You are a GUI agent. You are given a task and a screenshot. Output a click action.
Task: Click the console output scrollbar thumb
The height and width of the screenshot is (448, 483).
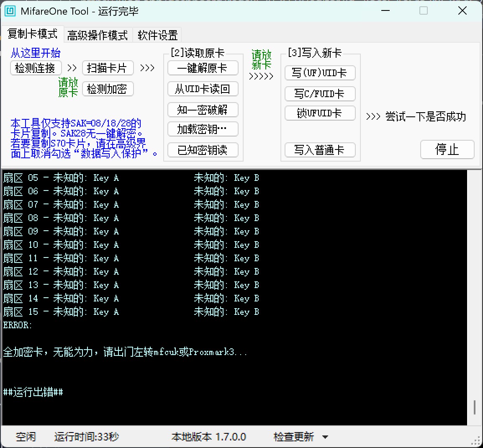coord(474,407)
